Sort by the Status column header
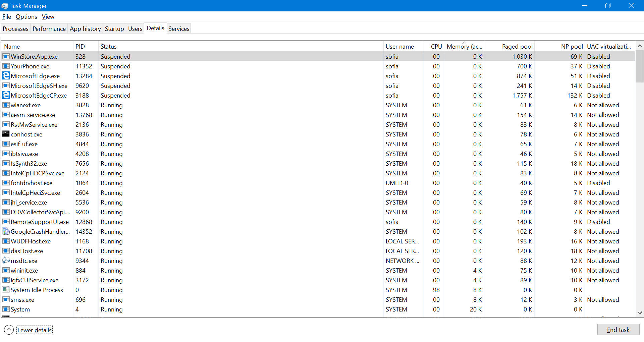 (241, 47)
